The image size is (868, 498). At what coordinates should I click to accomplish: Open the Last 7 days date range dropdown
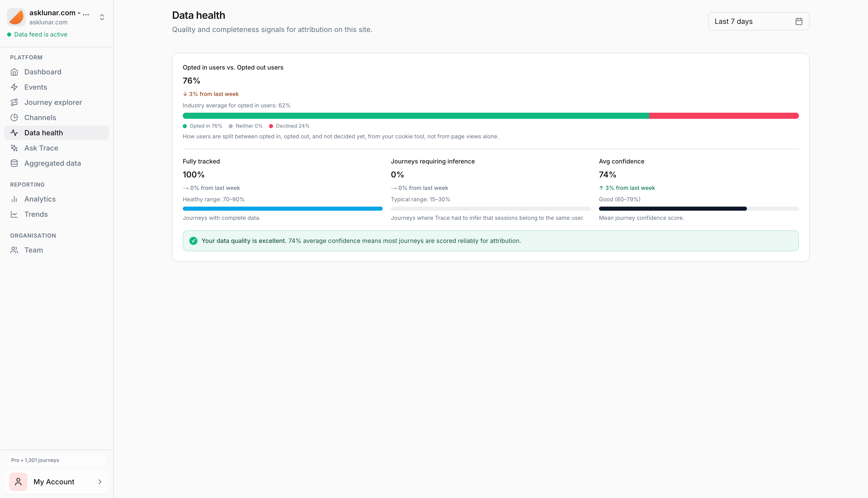753,21
